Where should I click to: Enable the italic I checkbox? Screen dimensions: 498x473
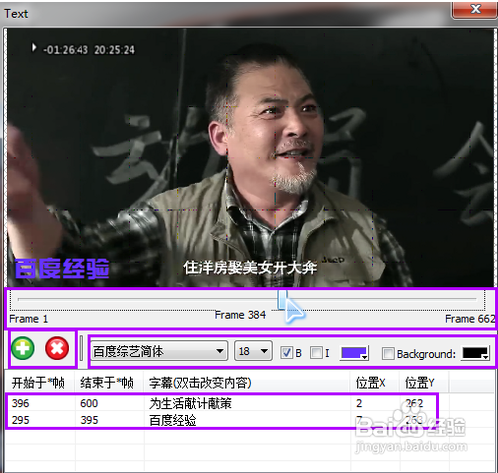(x=316, y=353)
